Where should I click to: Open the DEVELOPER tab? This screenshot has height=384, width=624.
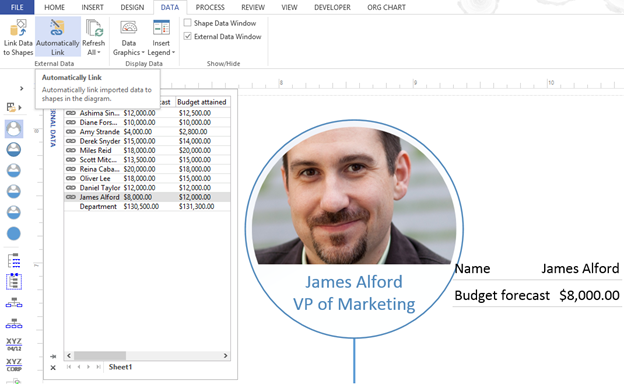coord(332,7)
